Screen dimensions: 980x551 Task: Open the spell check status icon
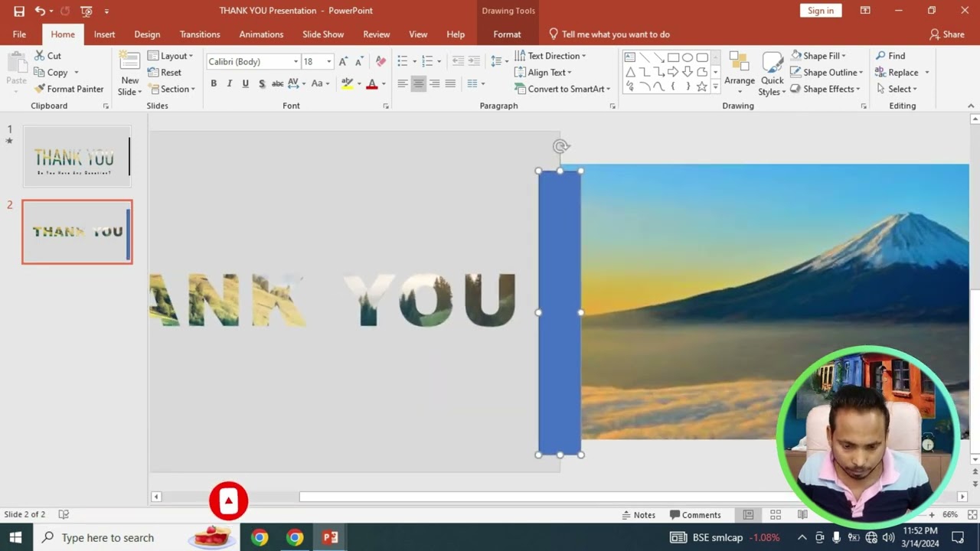pyautogui.click(x=64, y=515)
